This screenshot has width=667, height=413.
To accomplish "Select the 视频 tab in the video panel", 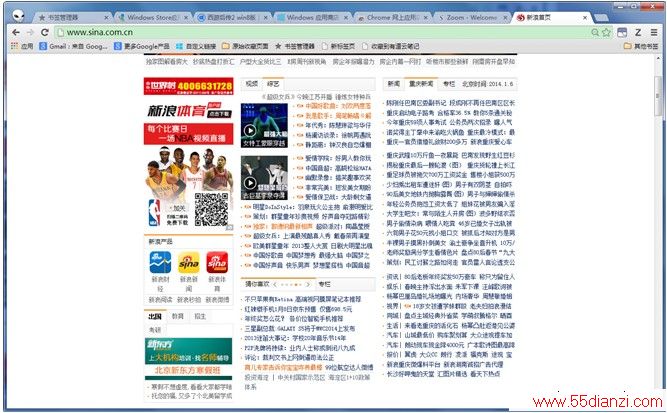I will [x=252, y=84].
